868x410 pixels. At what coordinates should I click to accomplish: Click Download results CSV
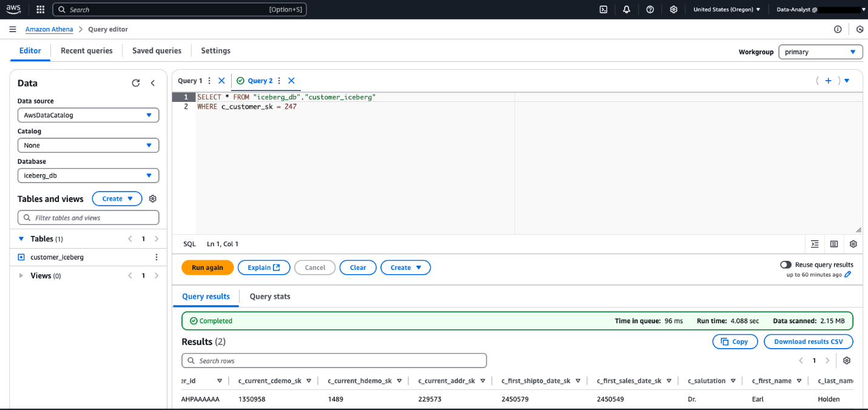pos(809,341)
